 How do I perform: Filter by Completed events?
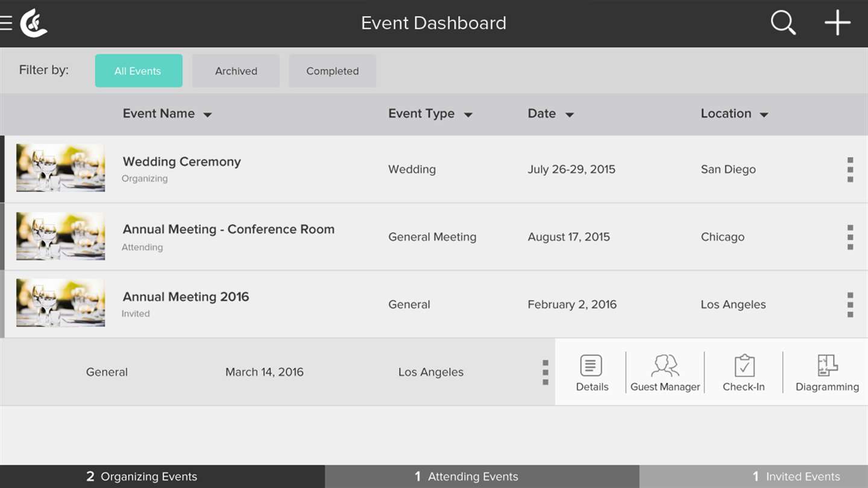pos(332,71)
